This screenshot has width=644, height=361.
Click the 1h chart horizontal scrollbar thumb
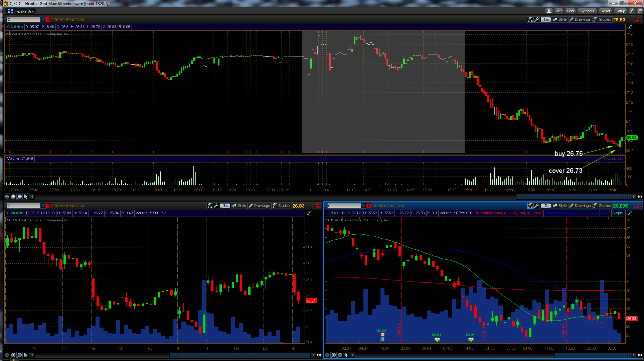(240, 355)
